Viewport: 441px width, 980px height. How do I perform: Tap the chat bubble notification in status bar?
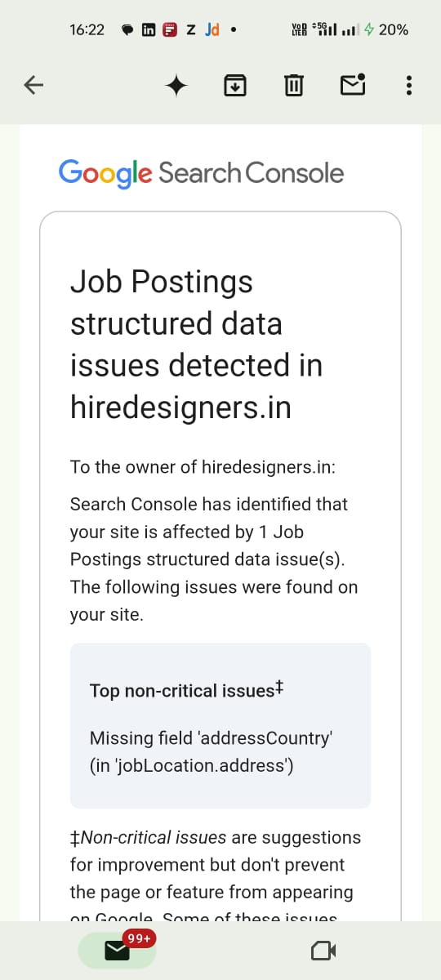(128, 30)
